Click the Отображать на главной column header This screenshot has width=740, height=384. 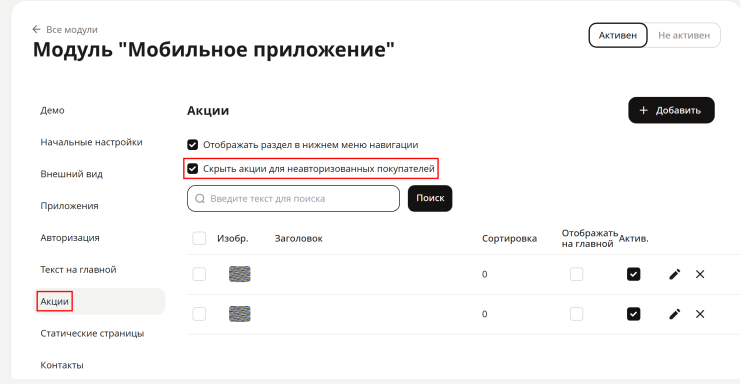[x=589, y=238]
